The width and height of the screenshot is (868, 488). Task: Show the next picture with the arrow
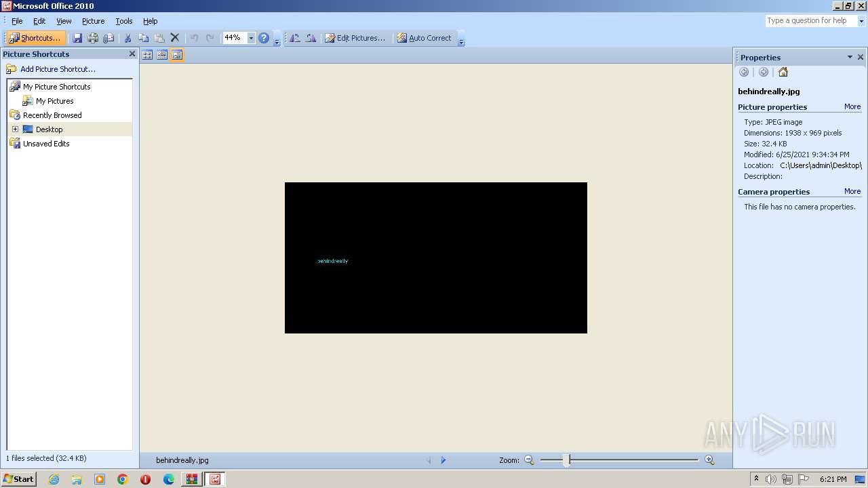(443, 460)
